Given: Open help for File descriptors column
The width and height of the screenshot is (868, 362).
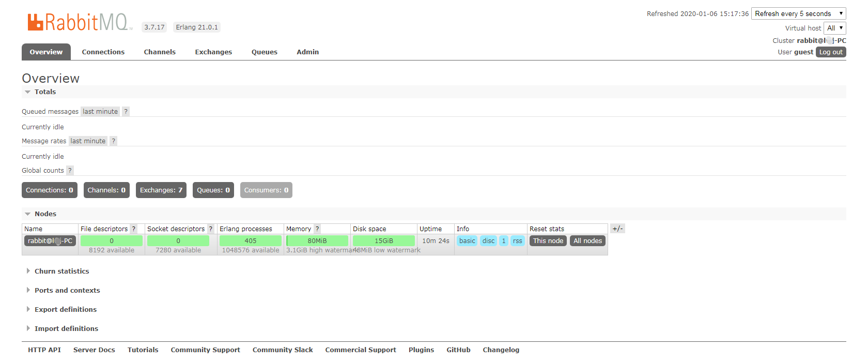Looking at the screenshot, I should (x=134, y=229).
